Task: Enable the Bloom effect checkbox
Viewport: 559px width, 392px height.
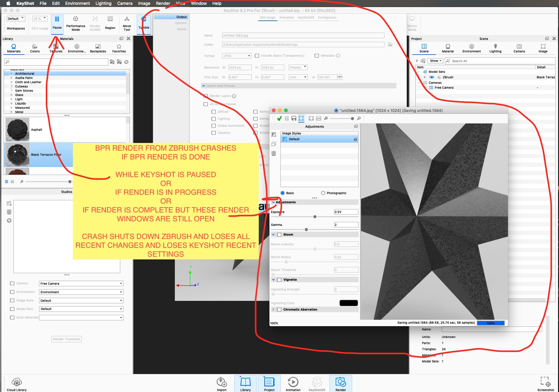Action: coord(279,234)
